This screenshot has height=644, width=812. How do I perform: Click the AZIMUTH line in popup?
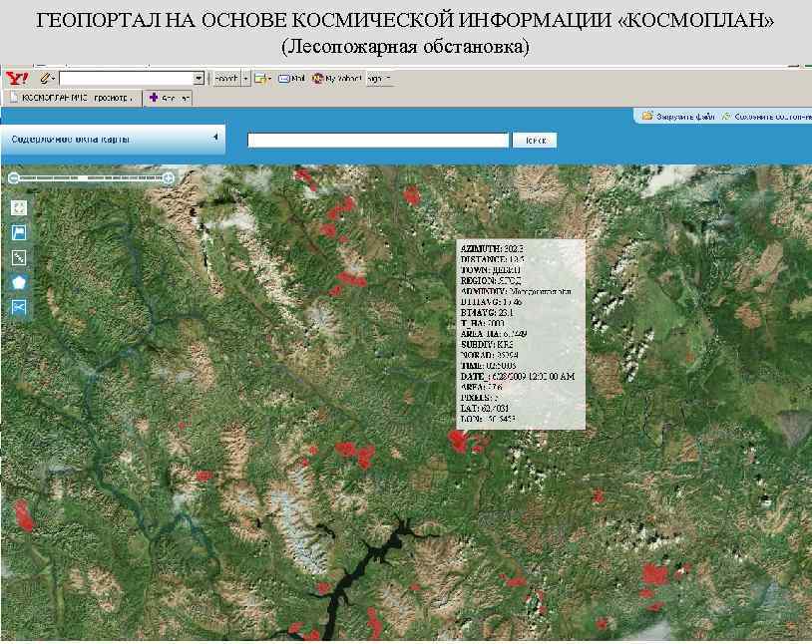coord(492,249)
